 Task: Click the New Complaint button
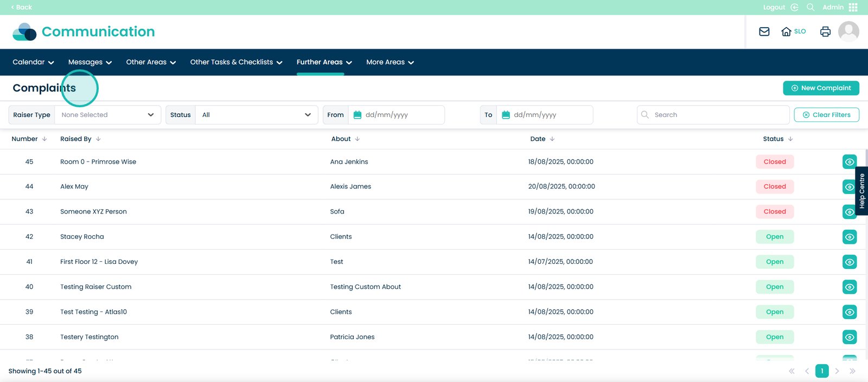pyautogui.click(x=821, y=88)
